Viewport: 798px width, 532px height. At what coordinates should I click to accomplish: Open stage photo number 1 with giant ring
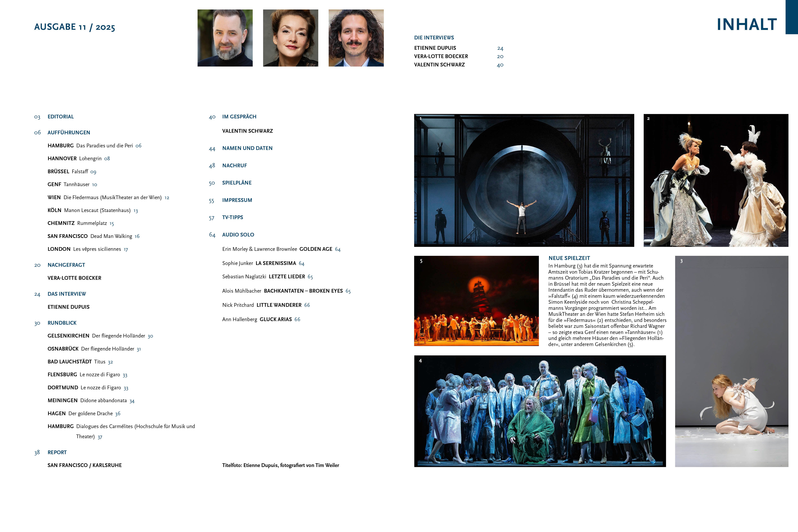pos(524,180)
